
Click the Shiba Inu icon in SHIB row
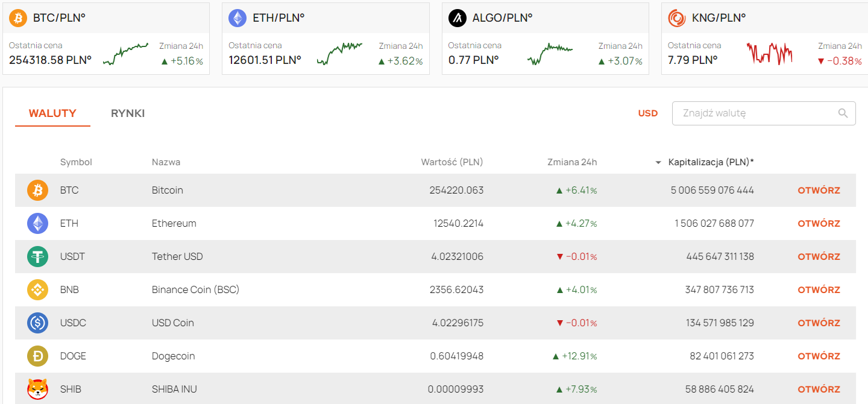[37, 390]
